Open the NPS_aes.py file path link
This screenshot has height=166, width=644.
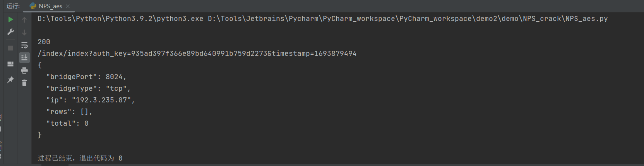[x=408, y=19]
